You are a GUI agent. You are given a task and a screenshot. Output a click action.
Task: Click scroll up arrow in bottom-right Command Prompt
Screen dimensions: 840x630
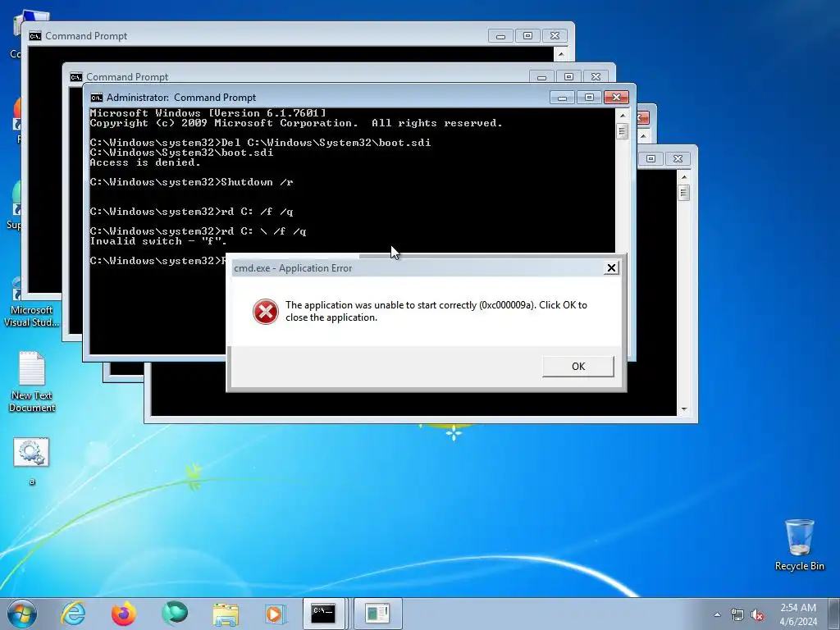(x=683, y=177)
